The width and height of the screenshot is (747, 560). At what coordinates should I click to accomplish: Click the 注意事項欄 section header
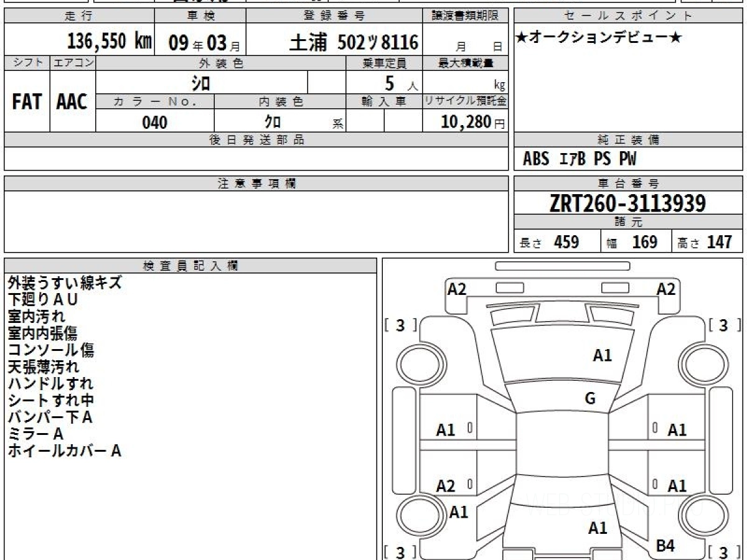pos(256,184)
